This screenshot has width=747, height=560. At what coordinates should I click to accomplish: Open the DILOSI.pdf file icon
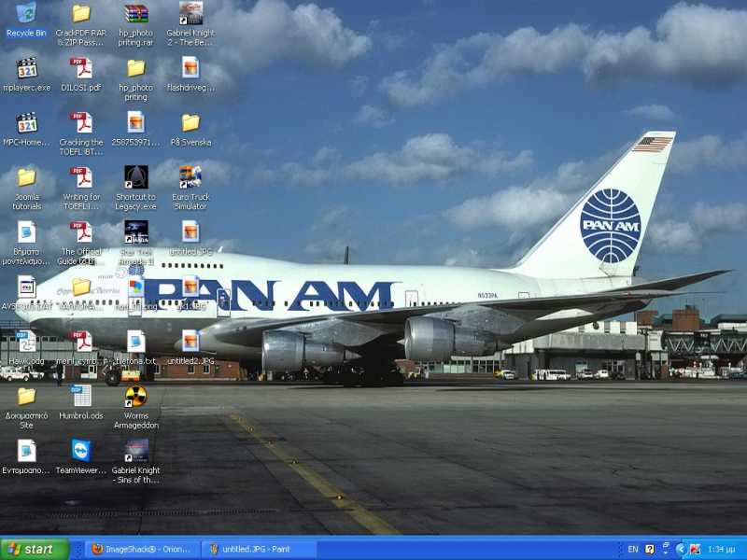[81, 68]
